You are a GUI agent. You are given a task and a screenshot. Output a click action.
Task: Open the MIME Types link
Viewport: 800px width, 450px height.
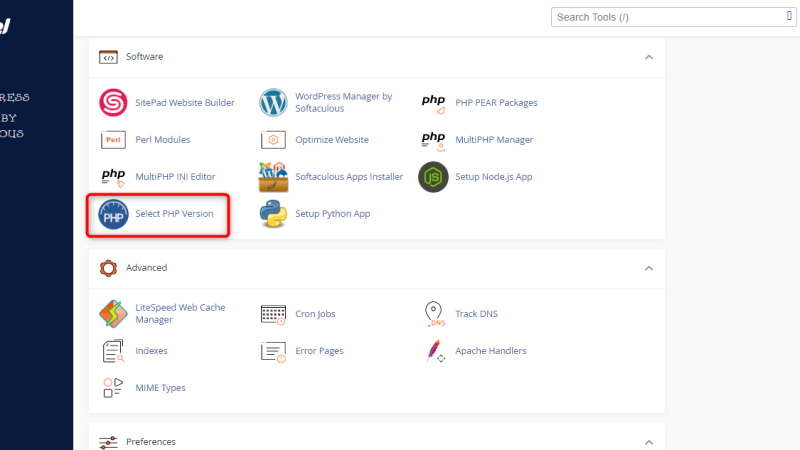[x=160, y=388]
